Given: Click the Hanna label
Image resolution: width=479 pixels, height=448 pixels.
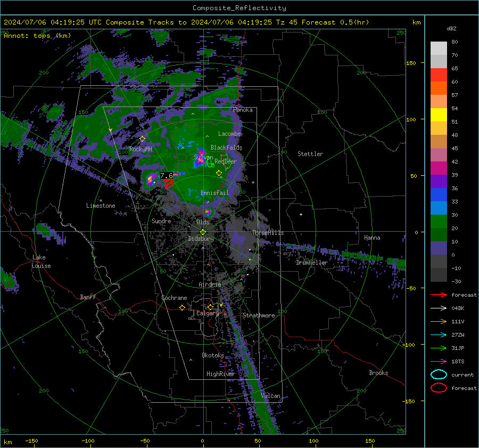Looking at the screenshot, I should 372,238.
